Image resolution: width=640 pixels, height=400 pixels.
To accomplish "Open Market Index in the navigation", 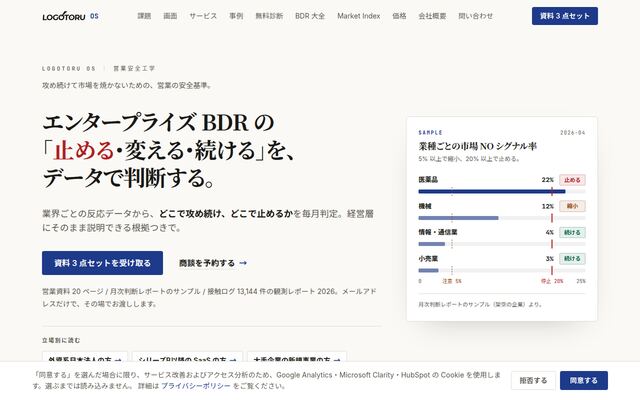I will click(x=358, y=16).
